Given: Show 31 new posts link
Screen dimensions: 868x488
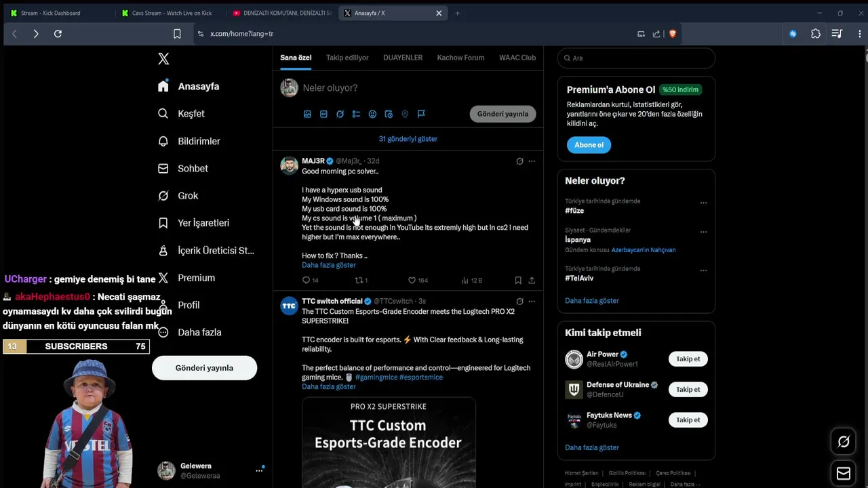Looking at the screenshot, I should [408, 139].
